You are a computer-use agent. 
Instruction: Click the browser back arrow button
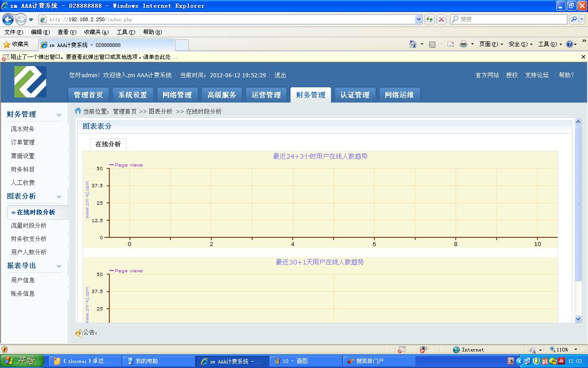coord(8,19)
